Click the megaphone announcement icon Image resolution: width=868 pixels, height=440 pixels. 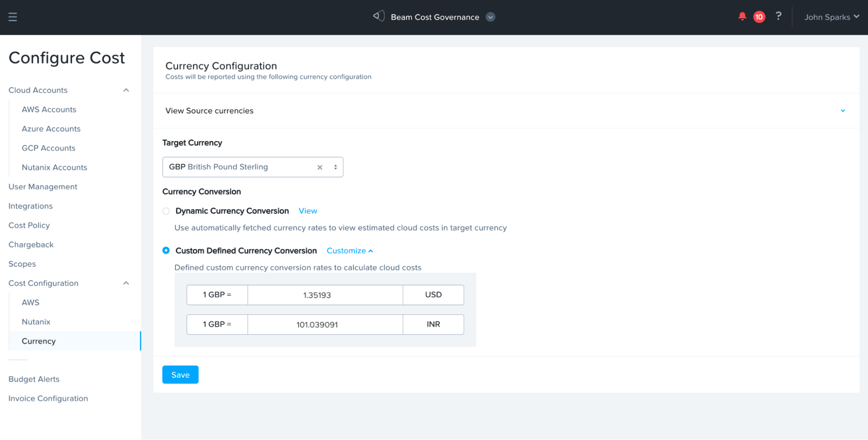(x=379, y=16)
